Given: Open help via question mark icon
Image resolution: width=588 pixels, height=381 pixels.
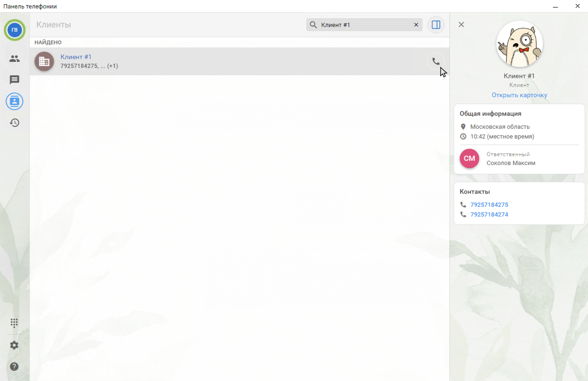Looking at the screenshot, I should (14, 367).
